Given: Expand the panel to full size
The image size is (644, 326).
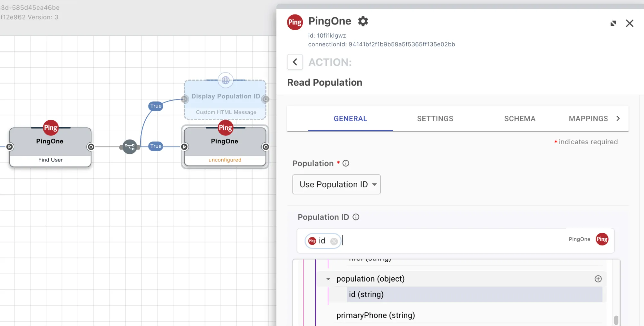Looking at the screenshot, I should tap(613, 23).
